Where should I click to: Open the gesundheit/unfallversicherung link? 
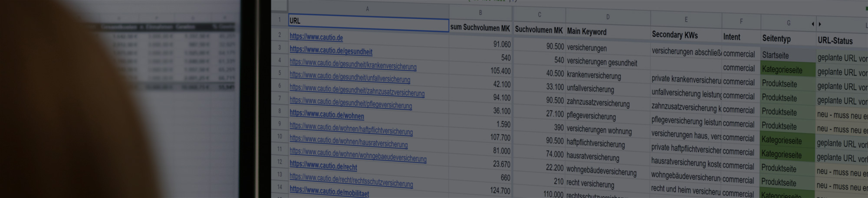(350, 77)
